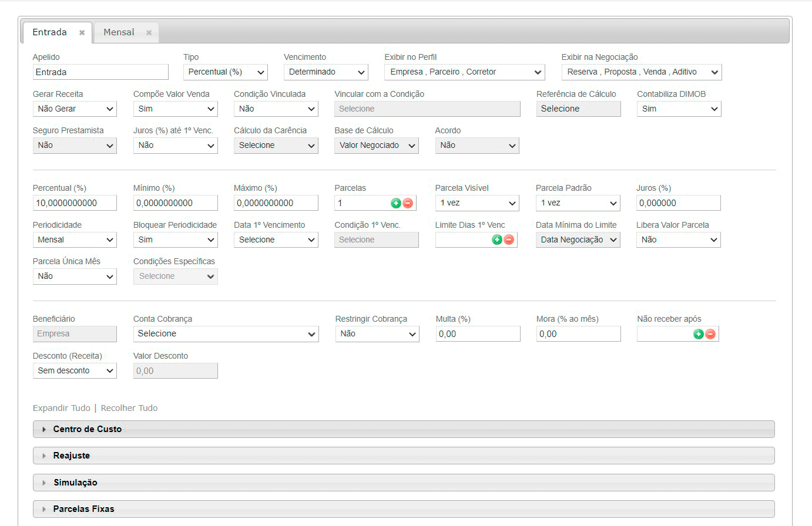Viewport: 812px width, 526px height.
Task: Open the Contabiliza DIMOB dropdown
Action: pyautogui.click(x=679, y=109)
